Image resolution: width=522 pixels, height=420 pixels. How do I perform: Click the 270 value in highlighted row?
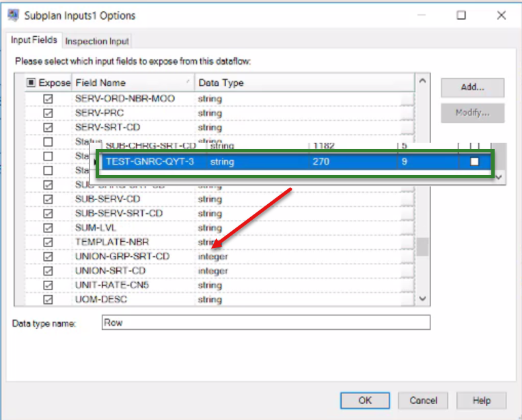click(x=321, y=162)
